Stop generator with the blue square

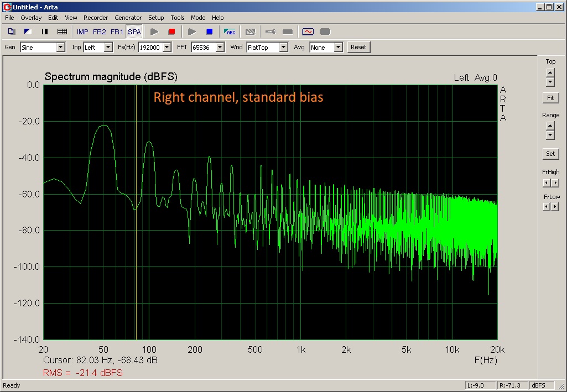(x=209, y=32)
